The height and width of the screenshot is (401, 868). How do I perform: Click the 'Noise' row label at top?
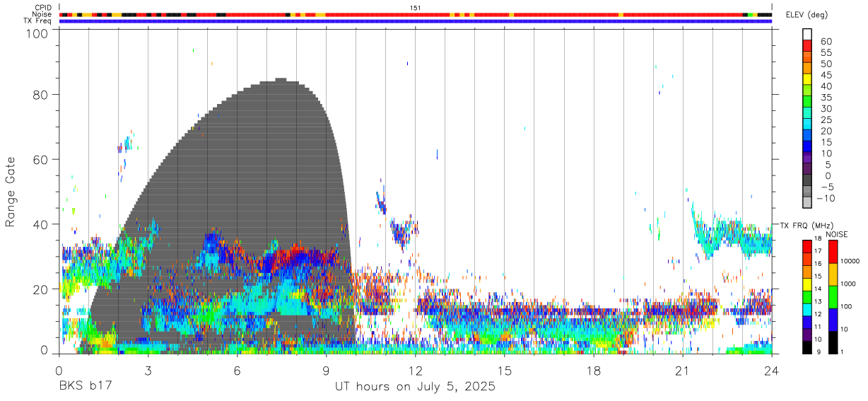tap(42, 14)
